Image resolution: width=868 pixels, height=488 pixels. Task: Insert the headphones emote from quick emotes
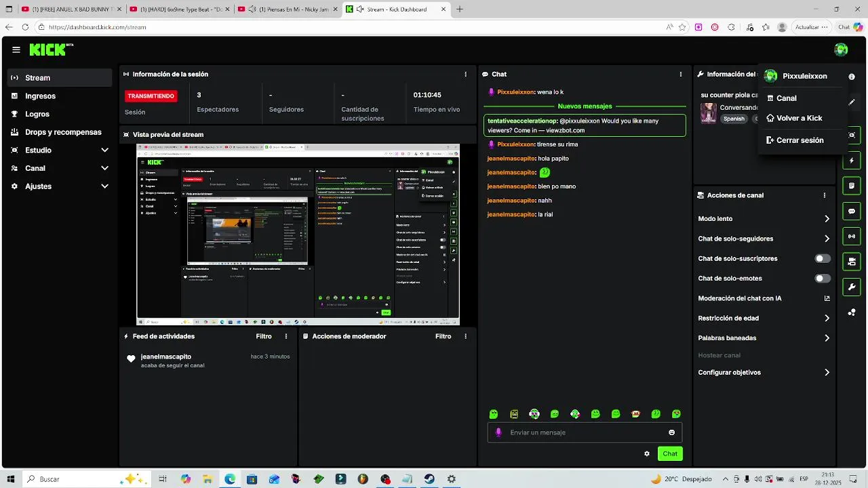click(534, 413)
